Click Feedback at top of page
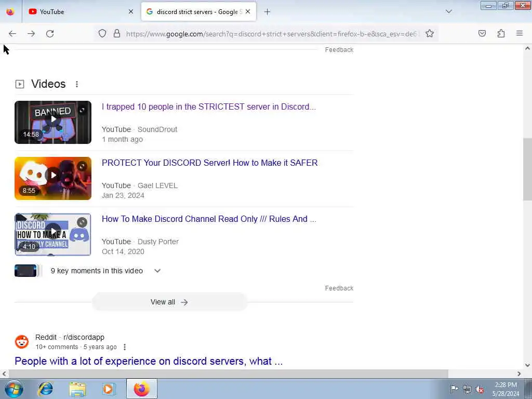 [x=339, y=49]
